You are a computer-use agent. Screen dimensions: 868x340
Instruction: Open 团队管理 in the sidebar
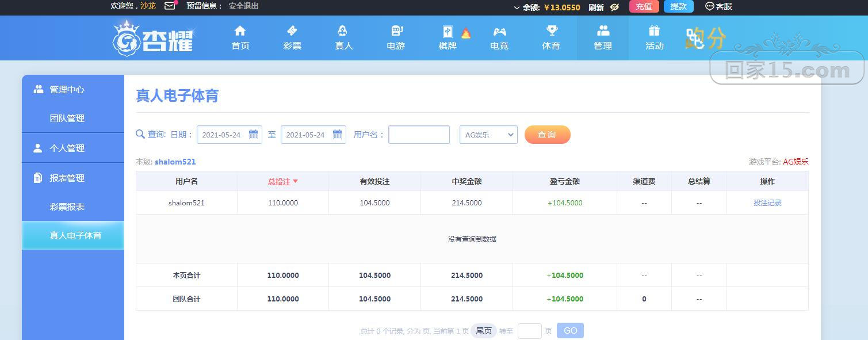[x=67, y=118]
